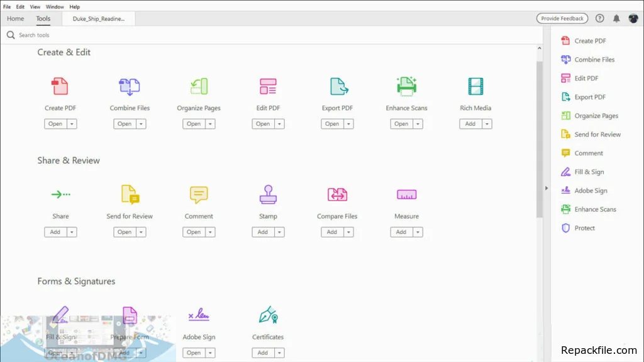644x362 pixels.
Task: Select Comment in right sidebar
Action: pos(582,153)
